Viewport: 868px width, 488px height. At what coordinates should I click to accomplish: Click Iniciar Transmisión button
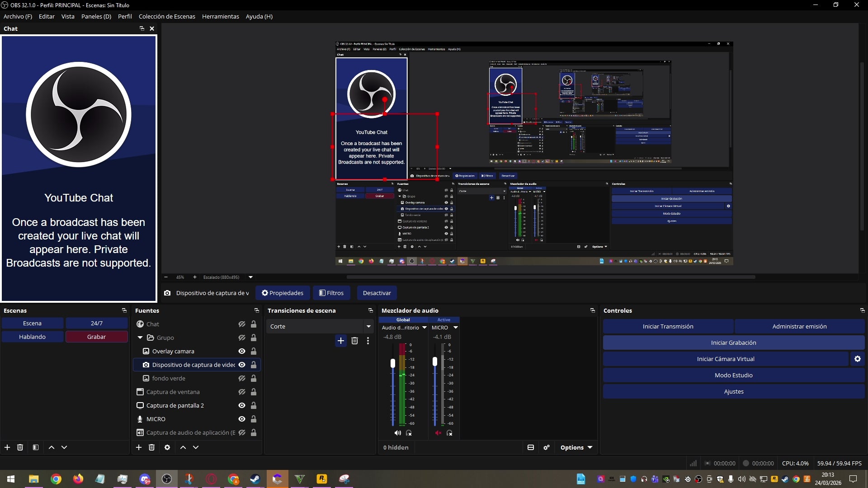668,326
